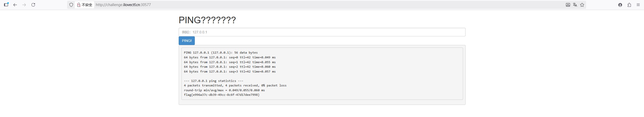Open the extensions puzzle icon

629,5
